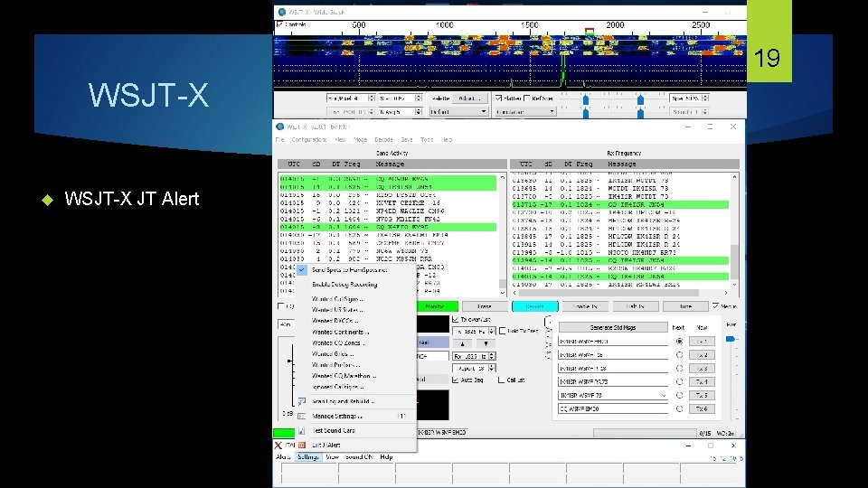This screenshot has height=488, width=868.
Task: Click the Tx 4 Now button
Action: coord(702,381)
